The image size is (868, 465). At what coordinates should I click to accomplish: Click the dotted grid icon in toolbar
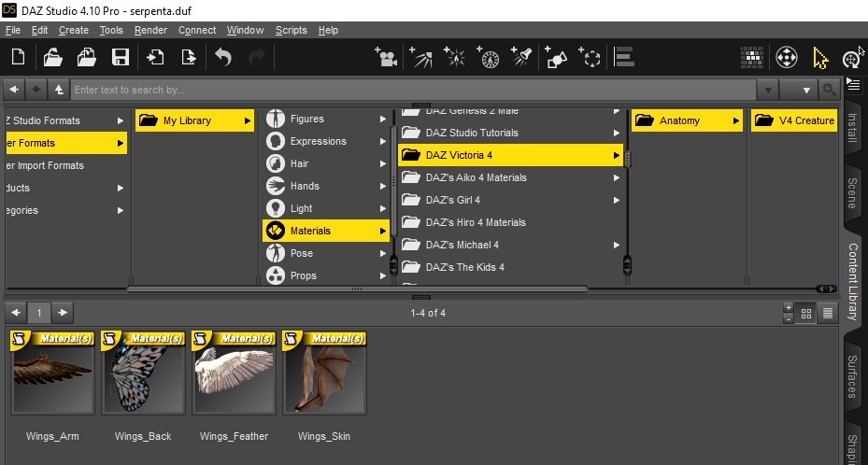click(x=752, y=57)
